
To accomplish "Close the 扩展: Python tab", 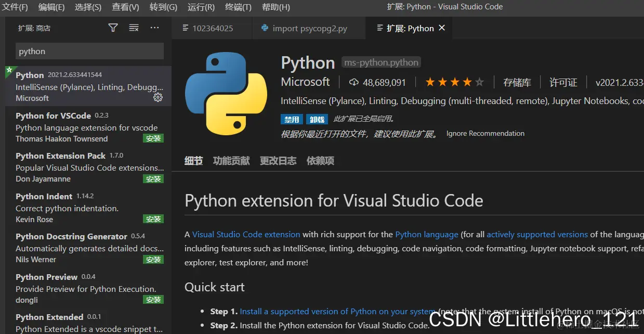I will [442, 28].
